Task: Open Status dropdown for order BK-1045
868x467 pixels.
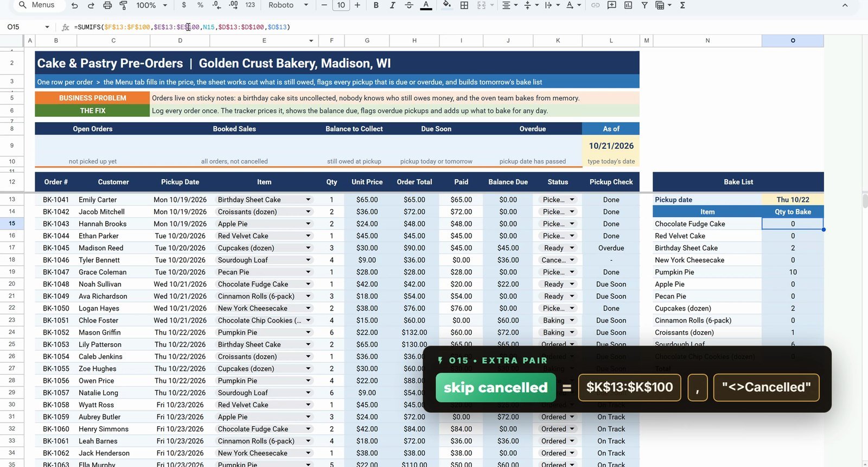Action: [x=572, y=248]
